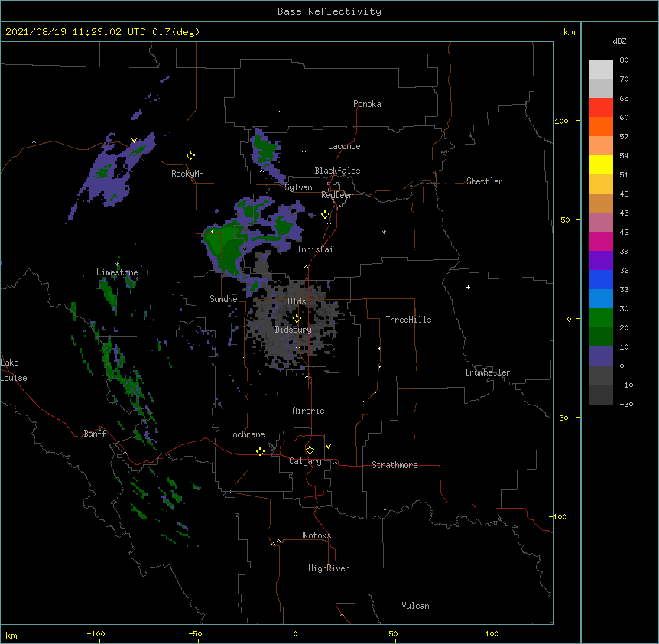The height and width of the screenshot is (644, 659).
Task: Click the pink swatch between 45 and 42
Action: (601, 223)
